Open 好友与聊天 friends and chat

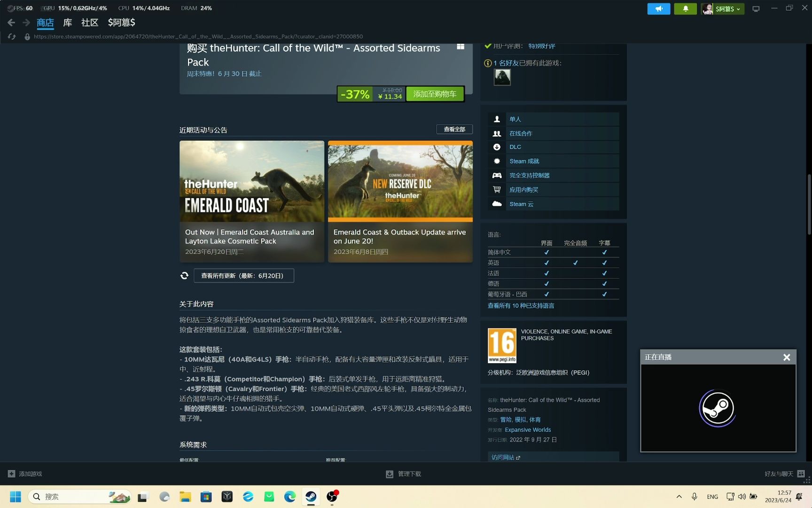[785, 474]
